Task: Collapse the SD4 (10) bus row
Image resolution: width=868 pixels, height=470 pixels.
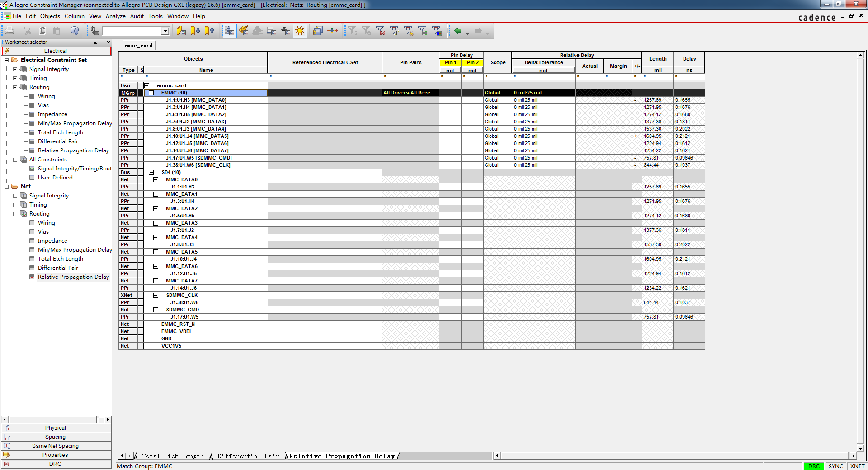Action: pos(151,172)
